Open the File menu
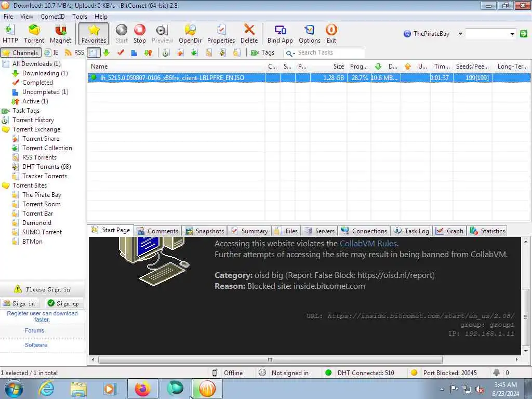This screenshot has width=532, height=399. pos(8,16)
